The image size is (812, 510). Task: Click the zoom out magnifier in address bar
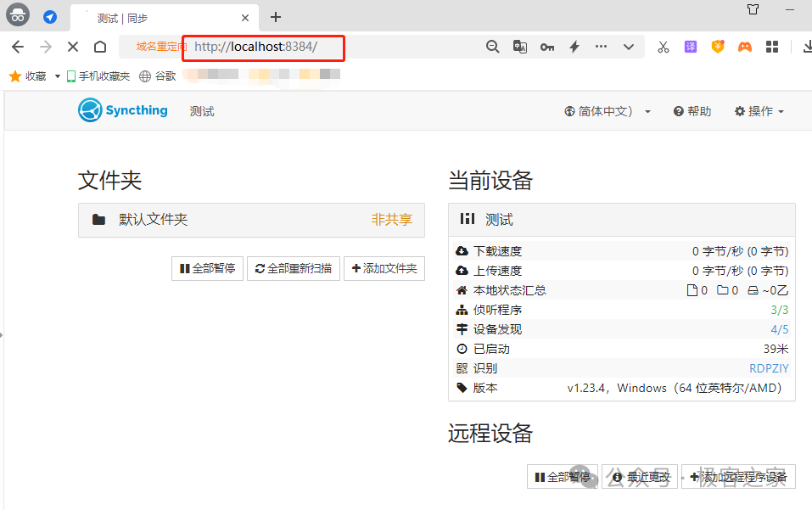(x=492, y=48)
